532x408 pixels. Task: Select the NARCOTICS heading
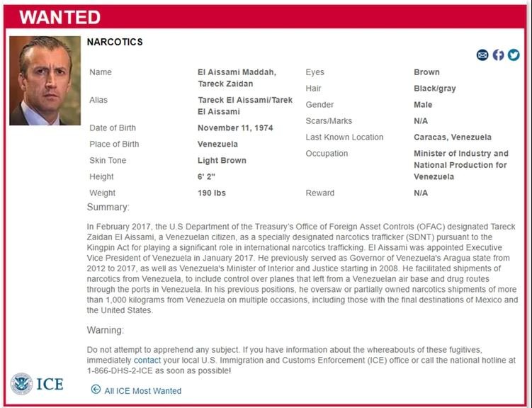point(115,42)
